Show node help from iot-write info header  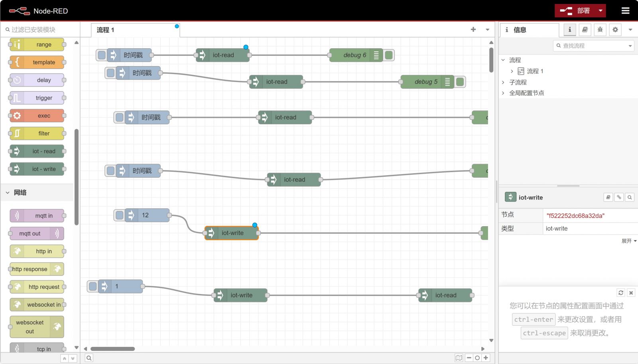(608, 197)
